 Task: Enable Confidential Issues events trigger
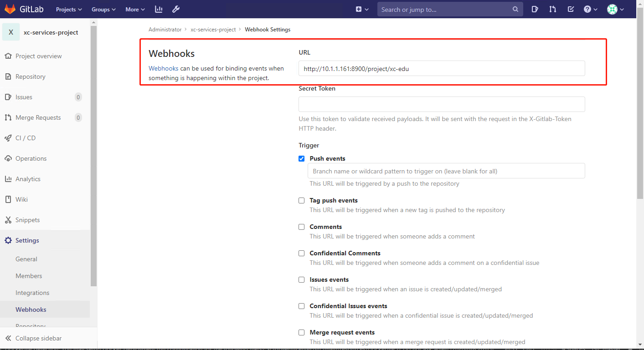(301, 306)
